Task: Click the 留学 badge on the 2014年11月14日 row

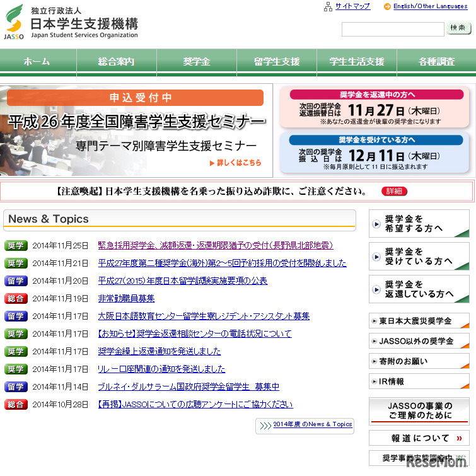Action: [16, 386]
